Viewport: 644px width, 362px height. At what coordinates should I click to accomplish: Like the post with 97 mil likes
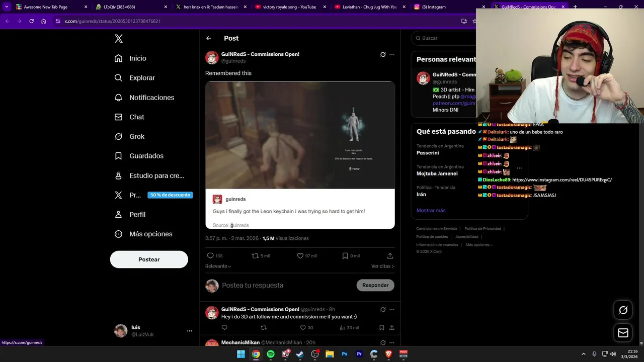300,256
